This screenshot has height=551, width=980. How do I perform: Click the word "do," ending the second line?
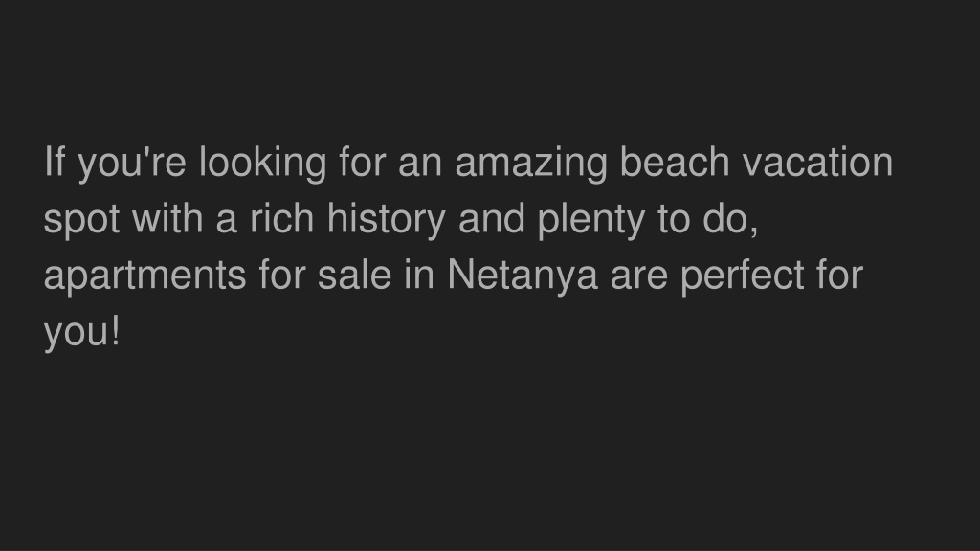point(730,219)
